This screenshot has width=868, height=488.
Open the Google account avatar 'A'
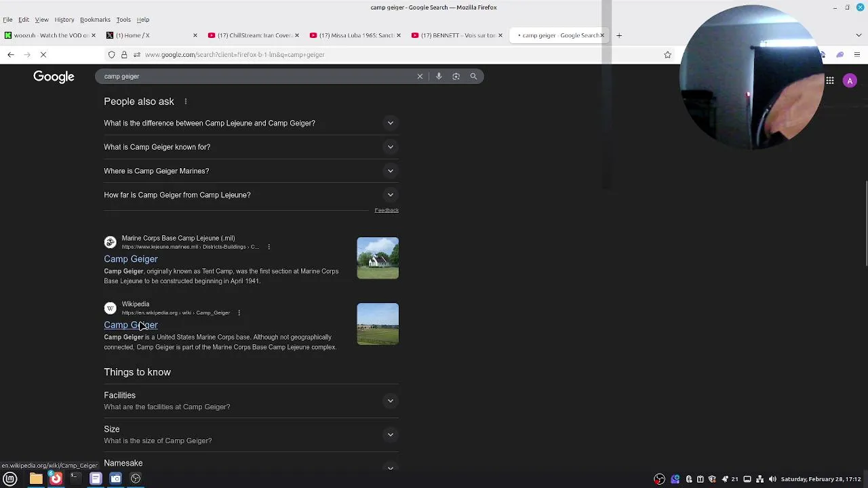[850, 81]
